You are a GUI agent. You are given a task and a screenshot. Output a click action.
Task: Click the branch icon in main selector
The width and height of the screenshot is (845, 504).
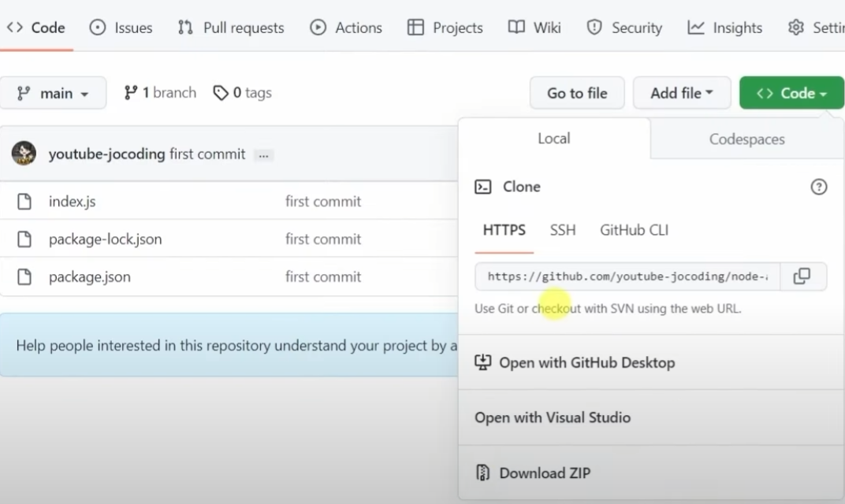coord(23,94)
